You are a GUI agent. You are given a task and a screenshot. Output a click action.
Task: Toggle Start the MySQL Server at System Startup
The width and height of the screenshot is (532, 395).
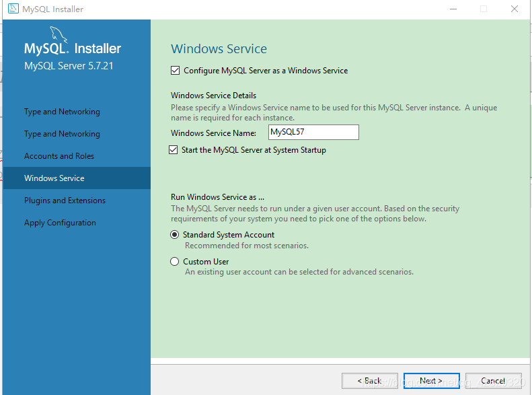[x=173, y=150]
